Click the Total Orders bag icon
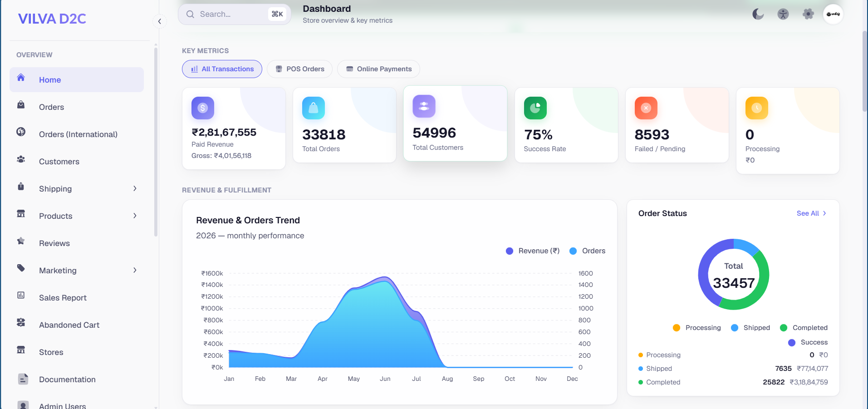The width and height of the screenshot is (868, 409). [314, 108]
